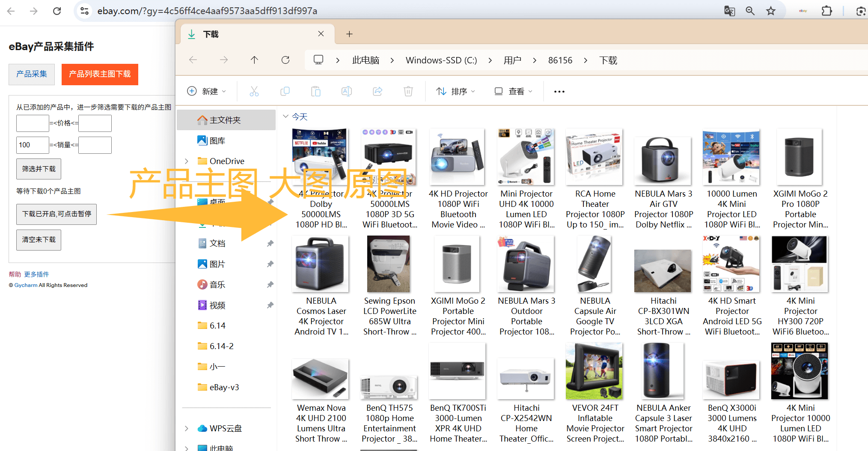Unpin the 文档 folder pin icon
The height and width of the screenshot is (451, 868).
pos(270,243)
